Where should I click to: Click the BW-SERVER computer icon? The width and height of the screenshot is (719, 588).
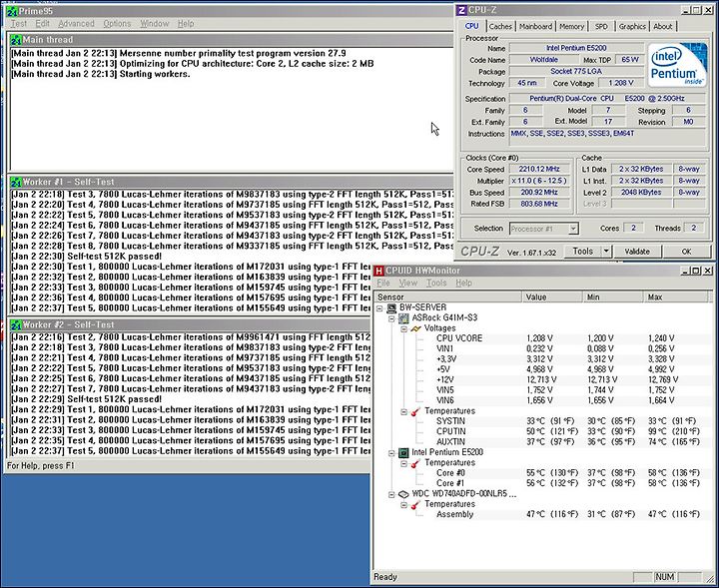(392, 307)
